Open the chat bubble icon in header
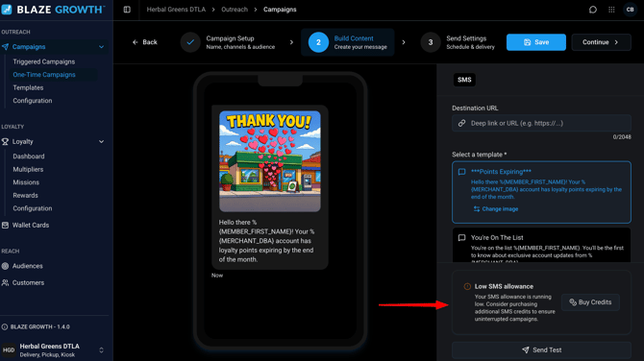Image resolution: width=644 pixels, height=361 pixels. [593, 10]
